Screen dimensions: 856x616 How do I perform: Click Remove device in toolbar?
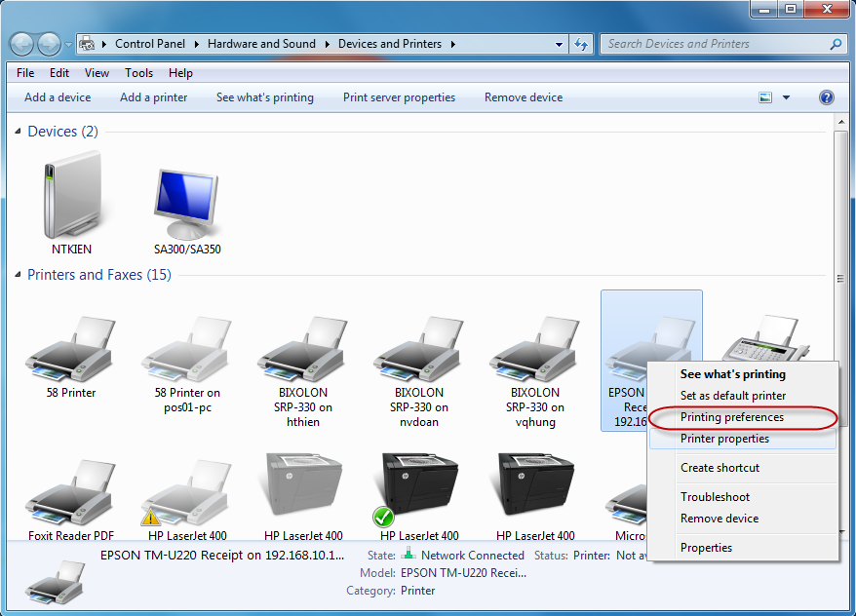click(x=524, y=97)
